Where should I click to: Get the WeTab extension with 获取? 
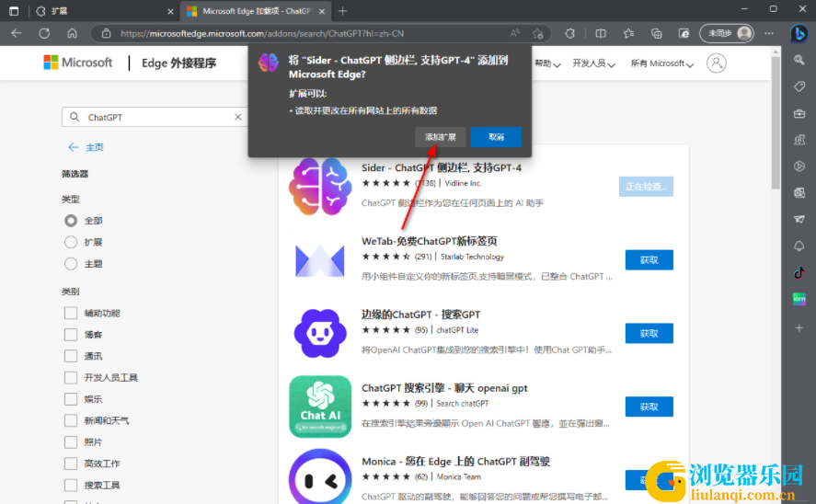click(649, 260)
